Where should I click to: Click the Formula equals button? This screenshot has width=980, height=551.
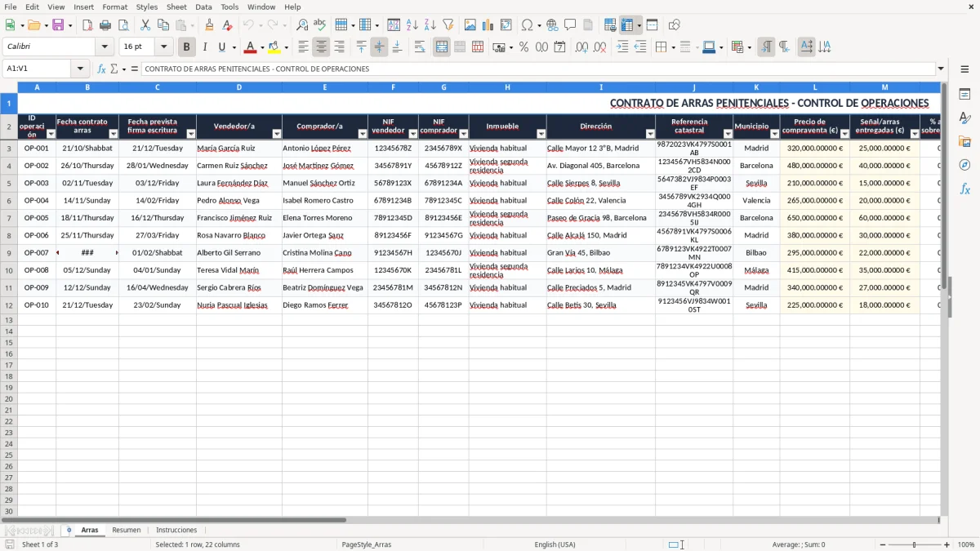click(x=135, y=69)
